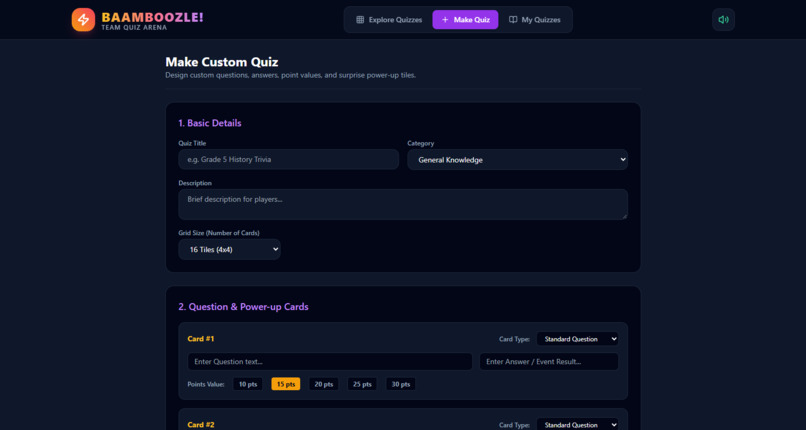Click the 'Card #1' label

(x=201, y=339)
